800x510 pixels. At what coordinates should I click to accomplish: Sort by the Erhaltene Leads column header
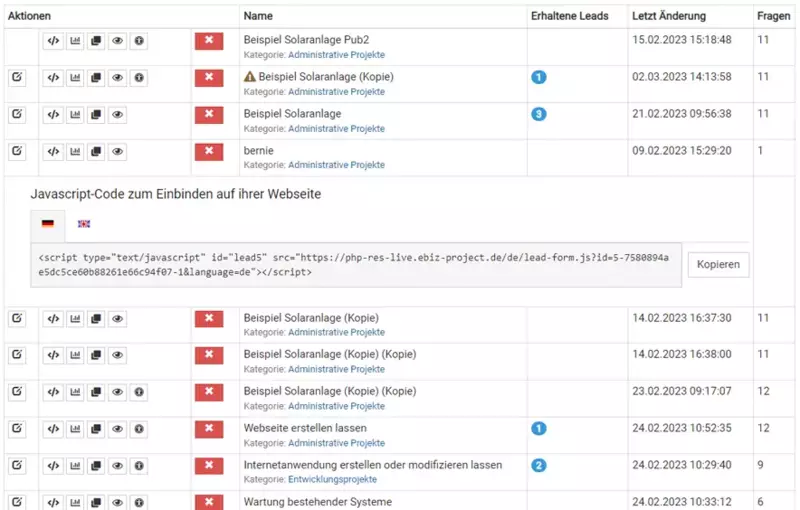pos(569,16)
